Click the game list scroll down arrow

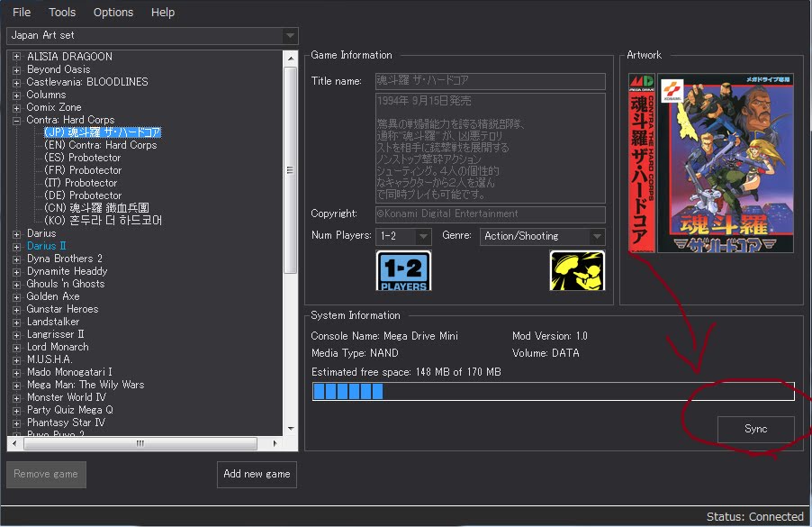tap(291, 429)
